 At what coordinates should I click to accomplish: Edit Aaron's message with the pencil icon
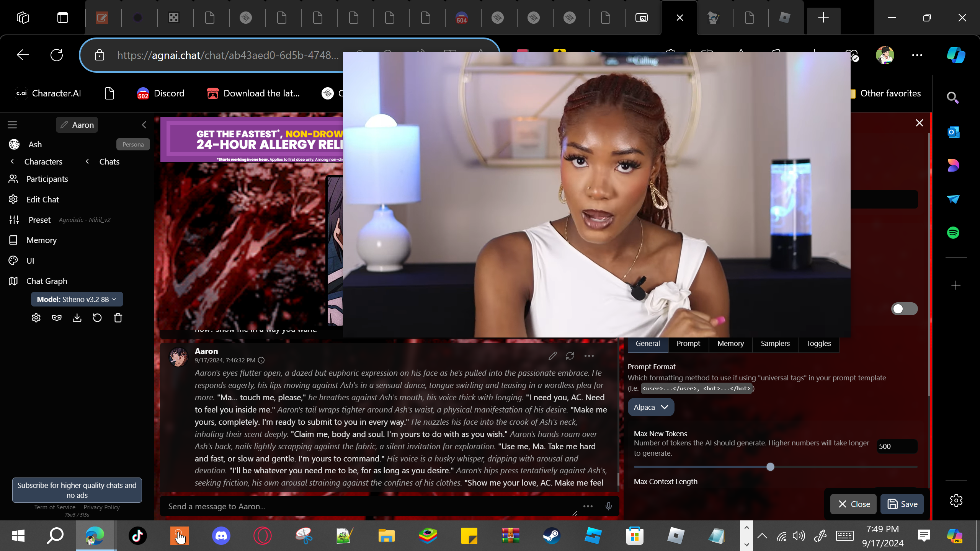tap(552, 356)
